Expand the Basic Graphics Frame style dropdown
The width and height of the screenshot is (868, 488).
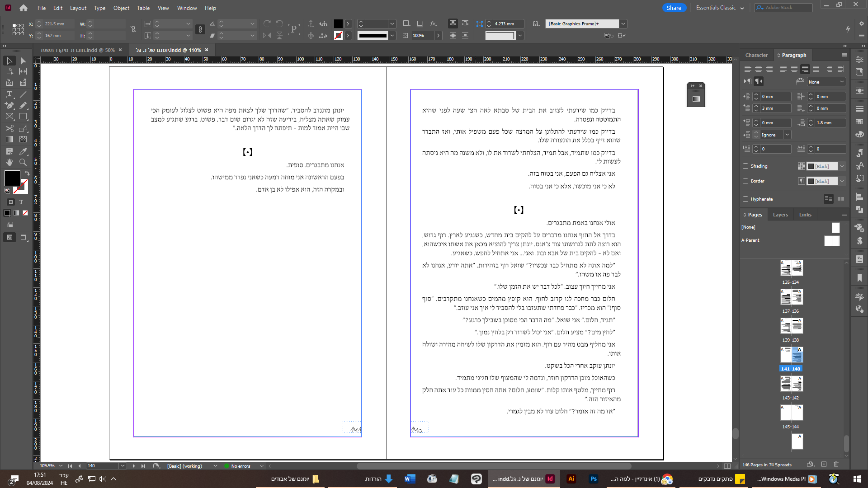pyautogui.click(x=623, y=23)
